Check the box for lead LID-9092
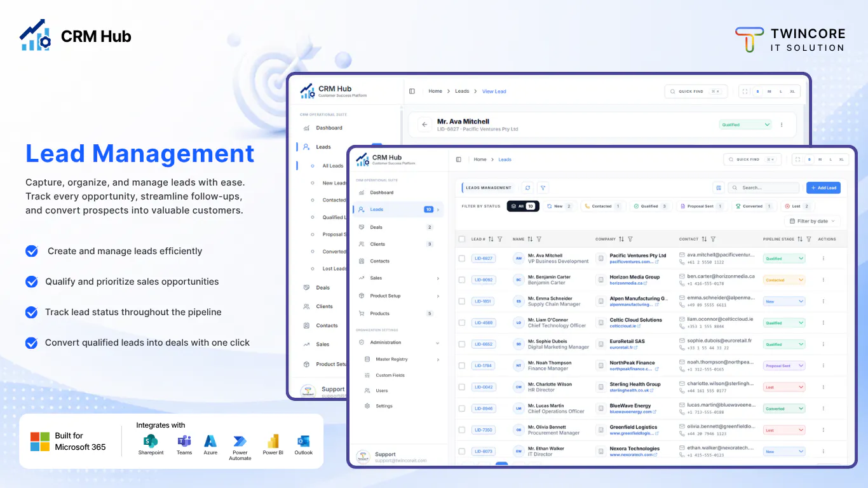 (x=462, y=280)
